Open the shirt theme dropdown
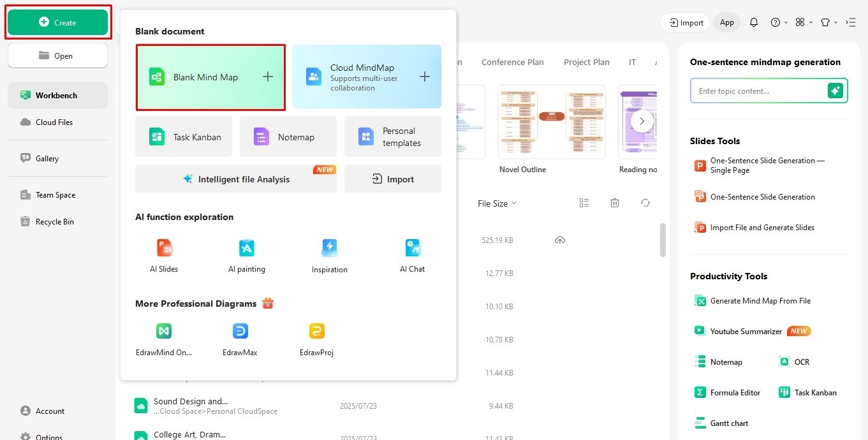 click(828, 22)
